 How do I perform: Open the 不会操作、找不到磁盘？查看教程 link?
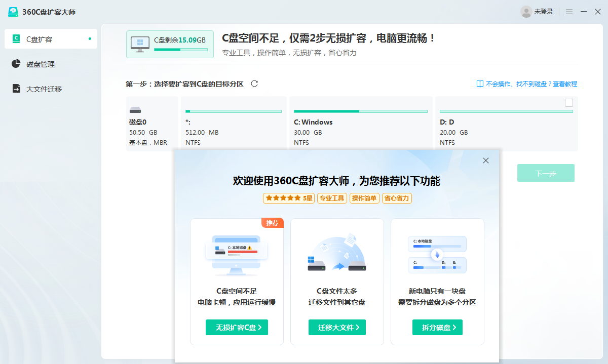[531, 84]
